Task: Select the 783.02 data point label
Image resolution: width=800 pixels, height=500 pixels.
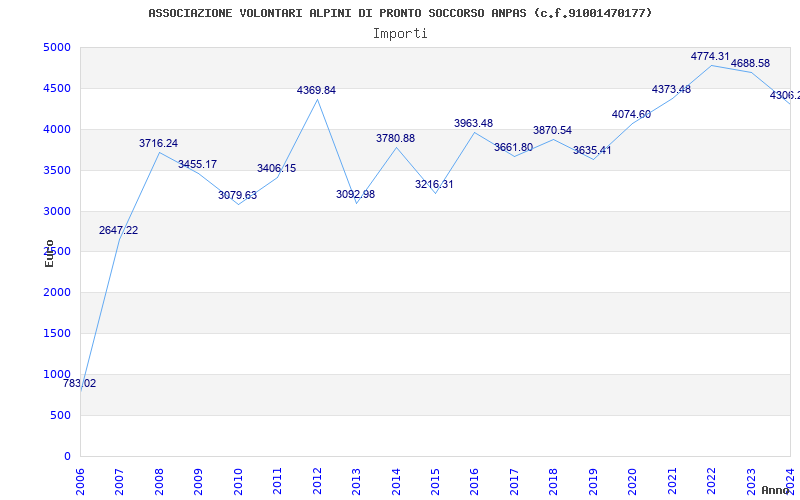Action: pyautogui.click(x=79, y=383)
